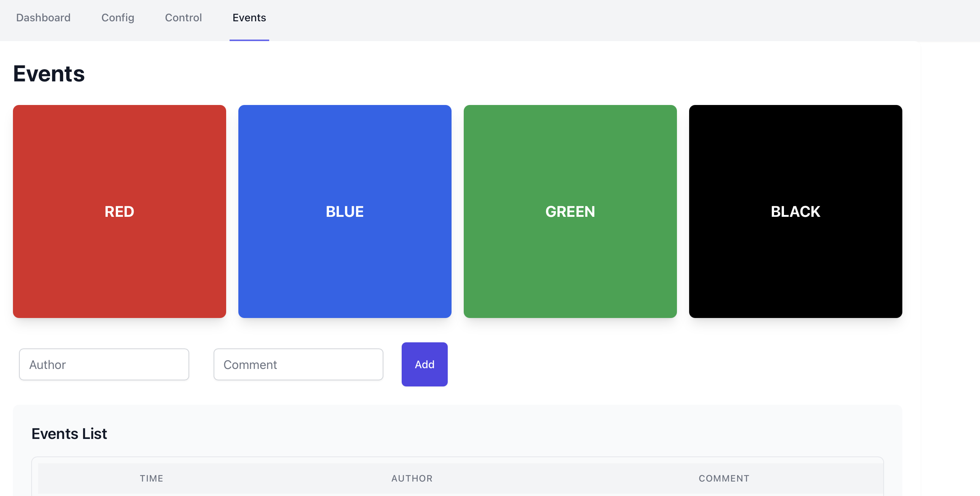The image size is (980, 496).
Task: Pick the BLACK event tile
Action: (x=796, y=211)
